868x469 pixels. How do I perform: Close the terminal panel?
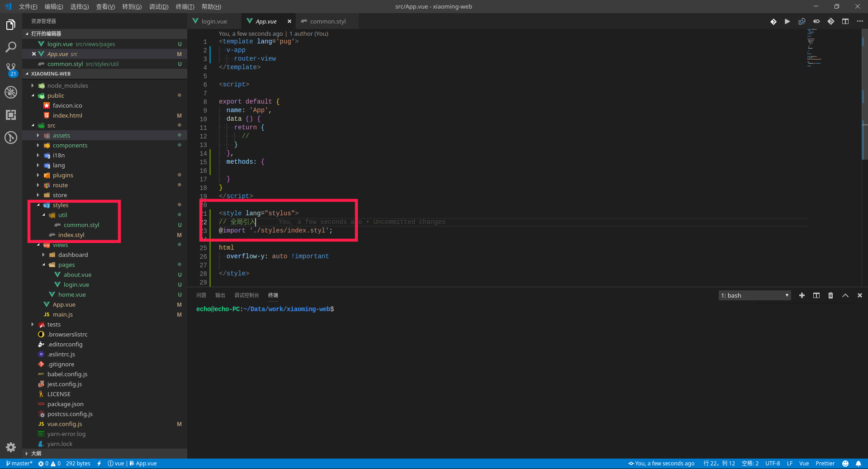coord(860,295)
